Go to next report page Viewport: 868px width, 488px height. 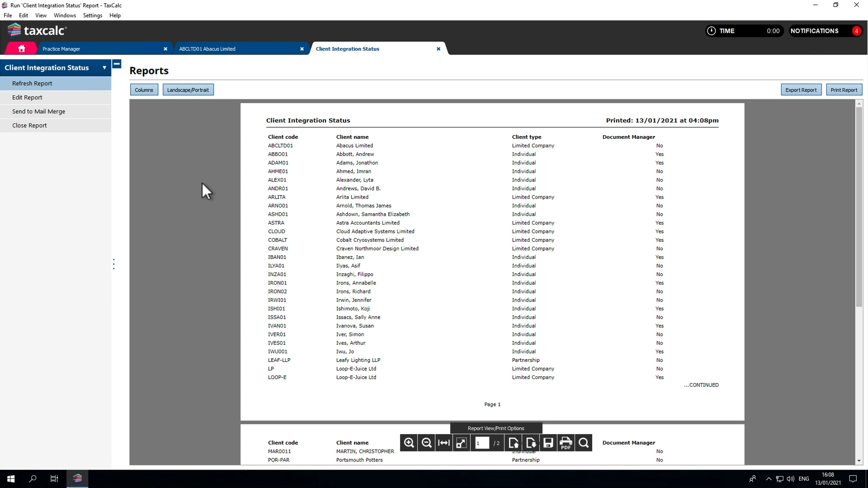coord(531,443)
